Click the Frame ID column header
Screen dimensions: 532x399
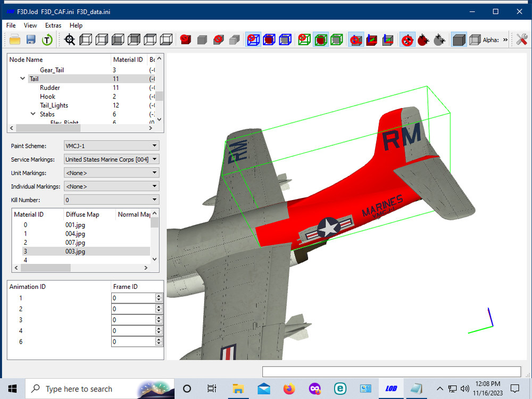click(137, 287)
